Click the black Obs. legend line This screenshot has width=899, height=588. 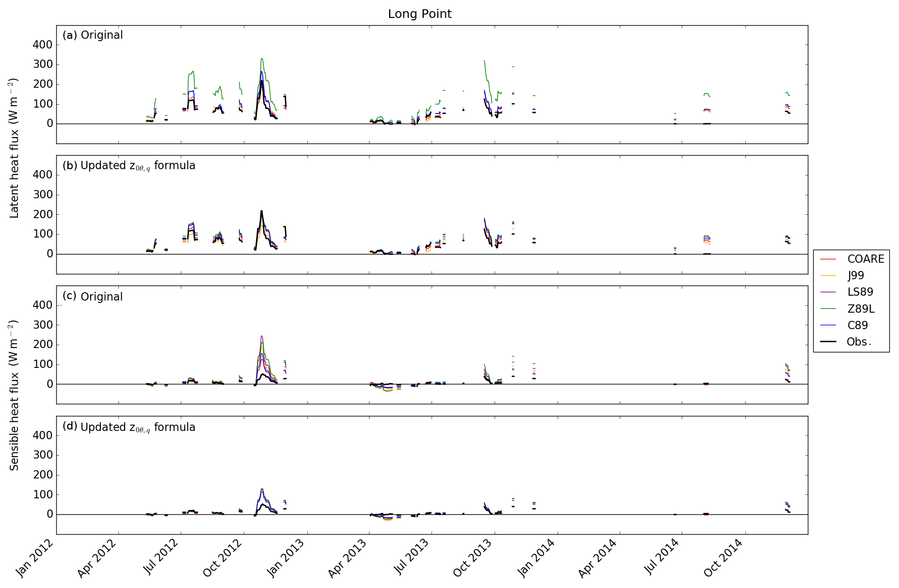tap(828, 342)
